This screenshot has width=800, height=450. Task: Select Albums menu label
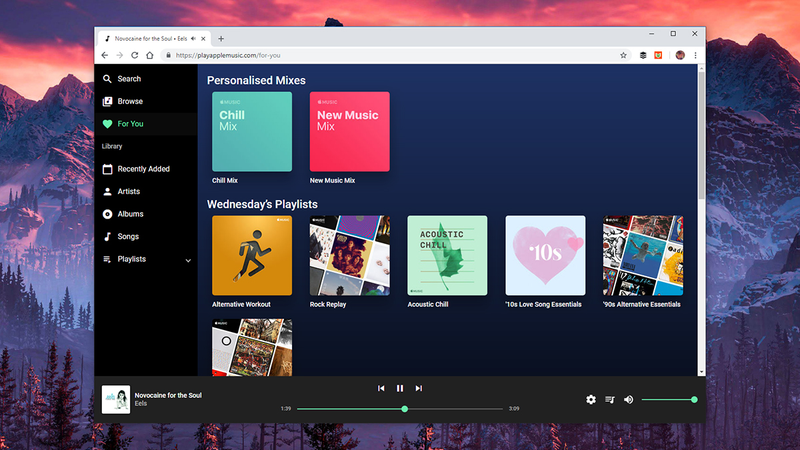tap(130, 214)
